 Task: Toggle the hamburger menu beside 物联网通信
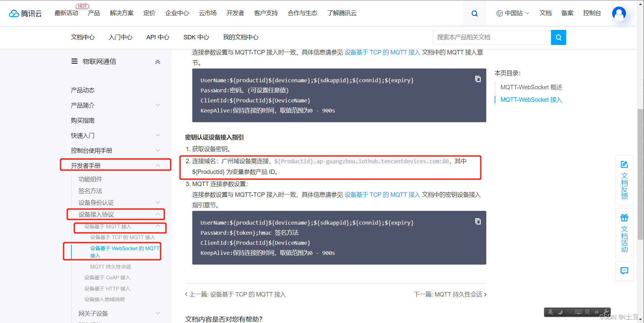pyautogui.click(x=75, y=61)
